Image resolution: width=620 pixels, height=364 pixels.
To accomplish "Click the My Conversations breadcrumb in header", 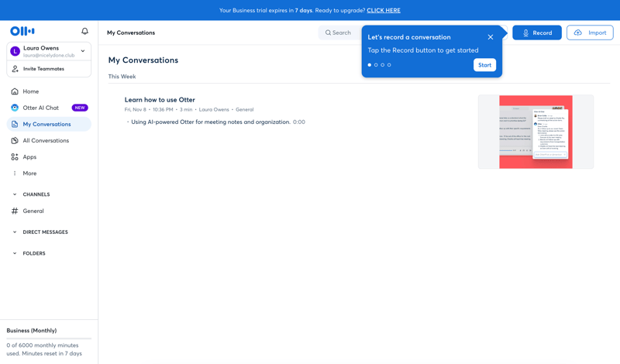I will [131, 33].
